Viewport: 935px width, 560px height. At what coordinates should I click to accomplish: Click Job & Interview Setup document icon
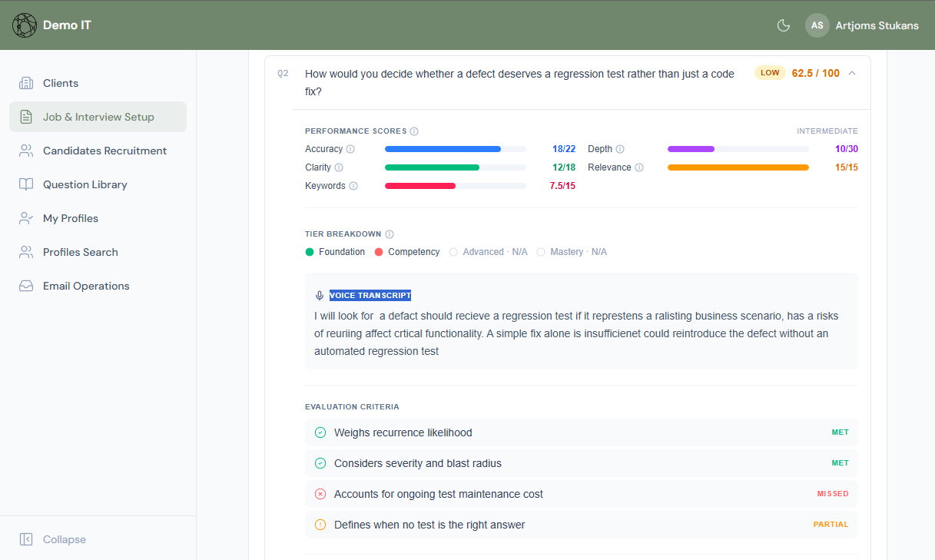tap(26, 117)
